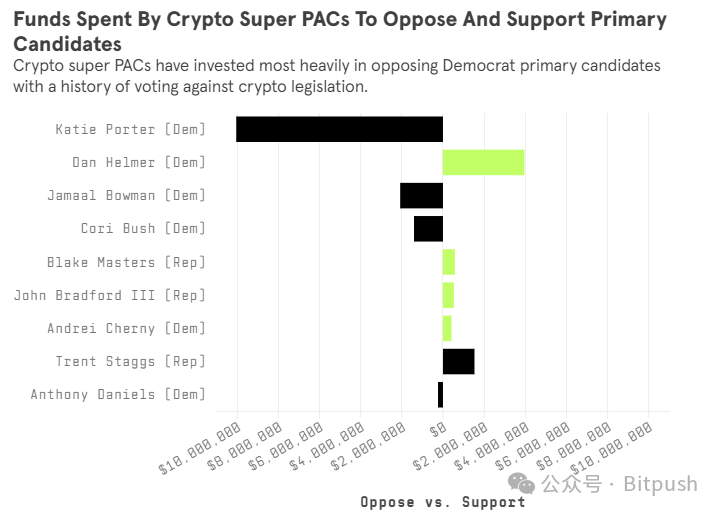
Task: Click the "Oppose vs. Support" axis title
Action: click(443, 502)
